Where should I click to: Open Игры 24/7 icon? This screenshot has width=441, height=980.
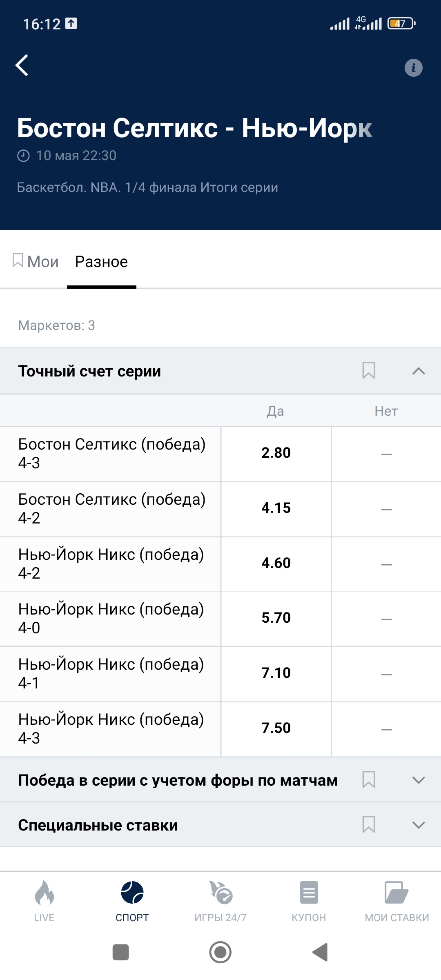[x=220, y=893]
